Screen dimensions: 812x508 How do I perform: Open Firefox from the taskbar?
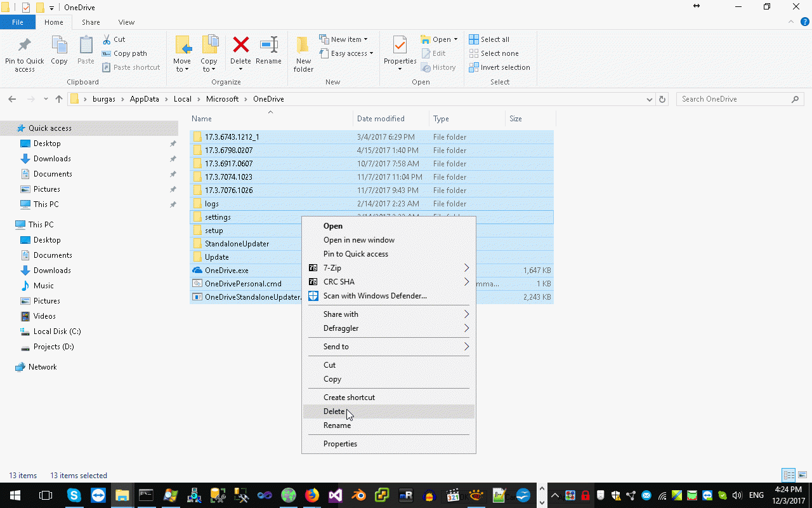click(x=311, y=495)
